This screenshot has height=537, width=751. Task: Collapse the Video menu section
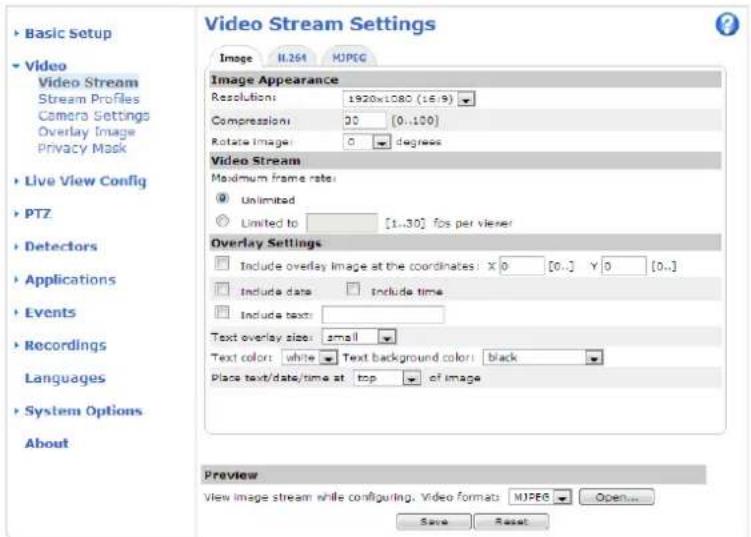[46, 66]
